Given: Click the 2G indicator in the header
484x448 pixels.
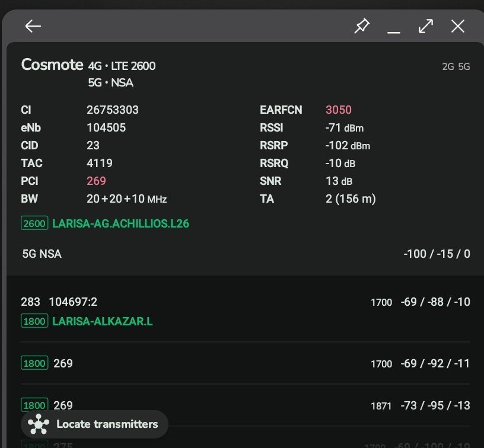Looking at the screenshot, I should 448,66.
